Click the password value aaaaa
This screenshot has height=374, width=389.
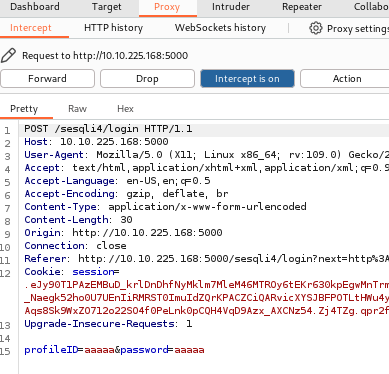[x=189, y=350]
